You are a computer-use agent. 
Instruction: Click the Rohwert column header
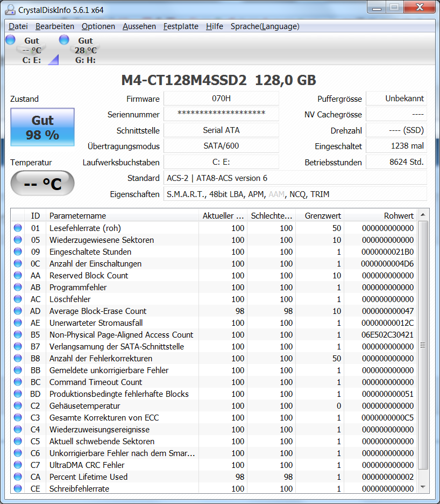(x=380, y=216)
